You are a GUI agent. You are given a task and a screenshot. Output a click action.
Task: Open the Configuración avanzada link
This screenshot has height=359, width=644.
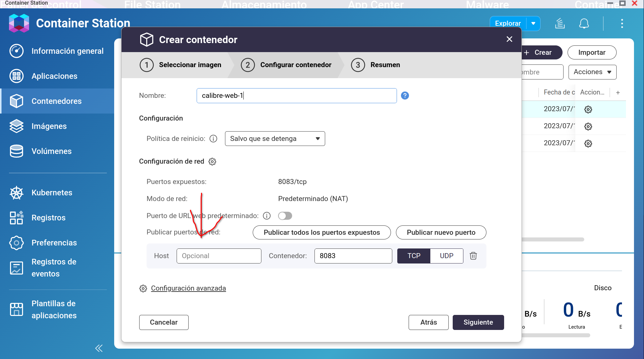(188, 288)
